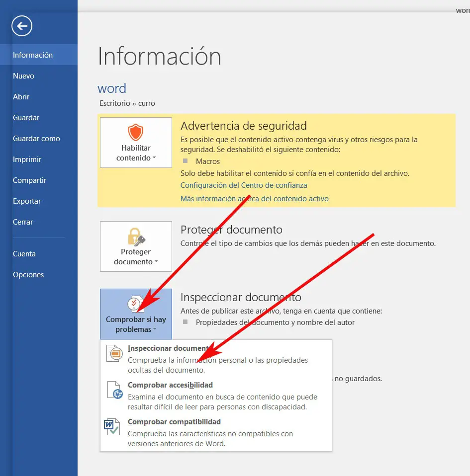
Task: Click the orange shield Habilitar contenido icon
Action: point(135,132)
